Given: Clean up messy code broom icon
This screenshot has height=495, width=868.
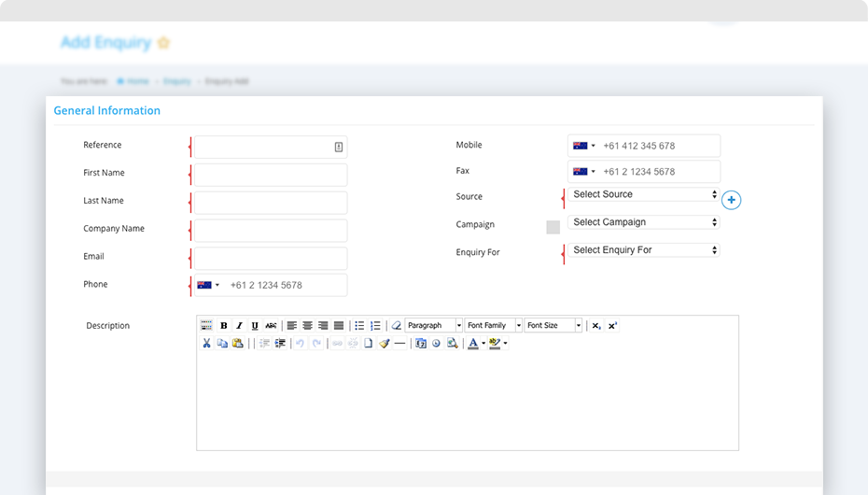Looking at the screenshot, I should tap(385, 344).
